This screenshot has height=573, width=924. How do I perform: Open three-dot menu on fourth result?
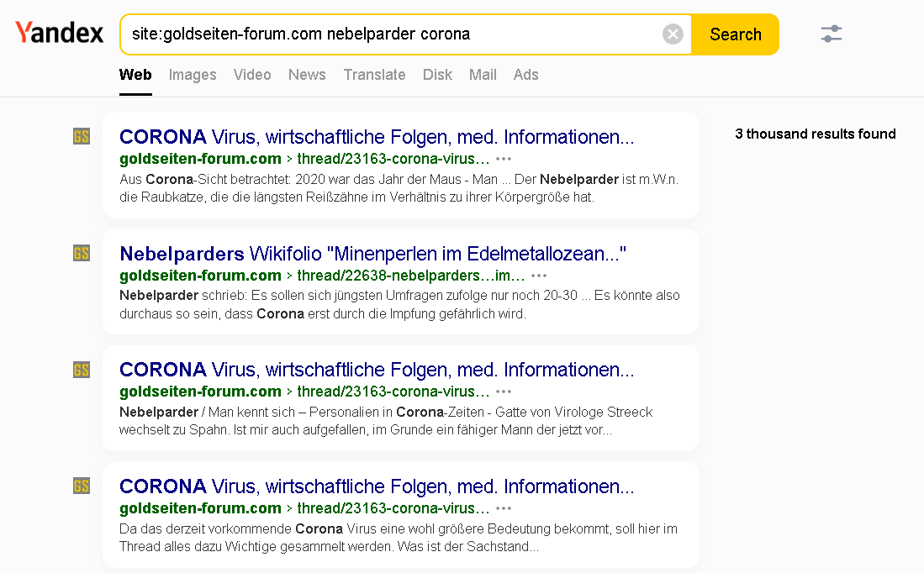(504, 508)
